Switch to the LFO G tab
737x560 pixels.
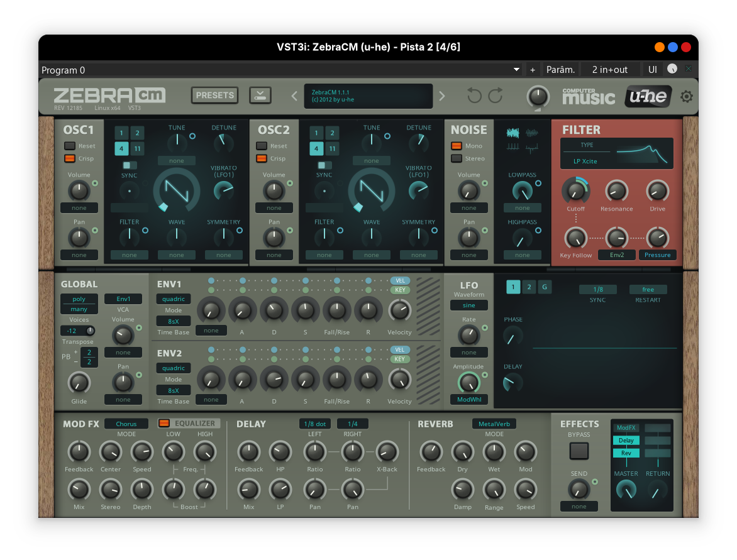(545, 287)
